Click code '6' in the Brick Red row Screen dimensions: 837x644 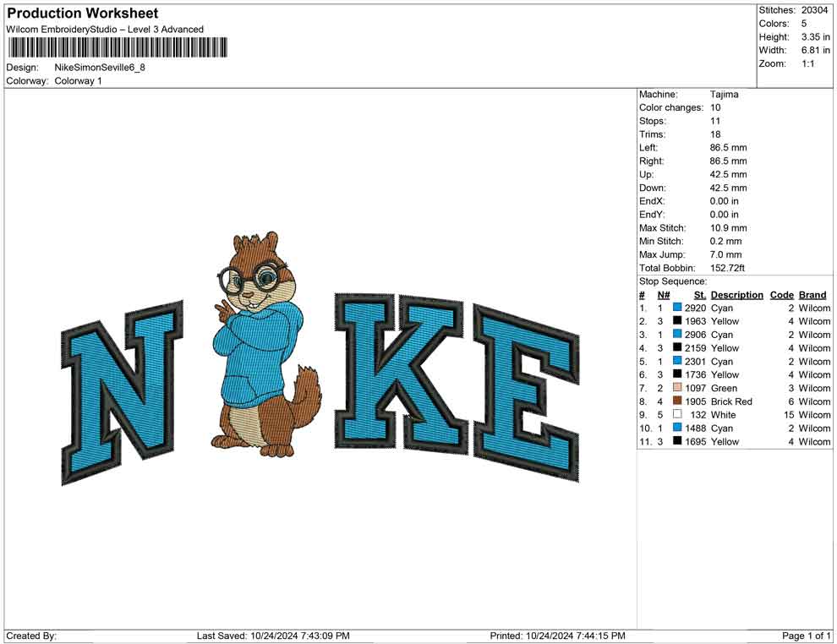[x=791, y=401]
